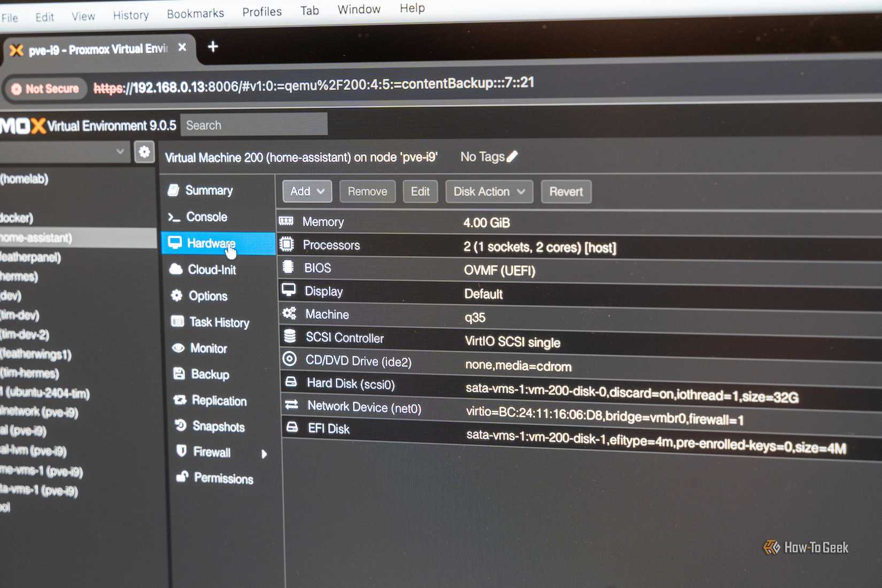Viewport: 882px width, 588px height.
Task: Open a new browser tab
Action: coord(213,47)
